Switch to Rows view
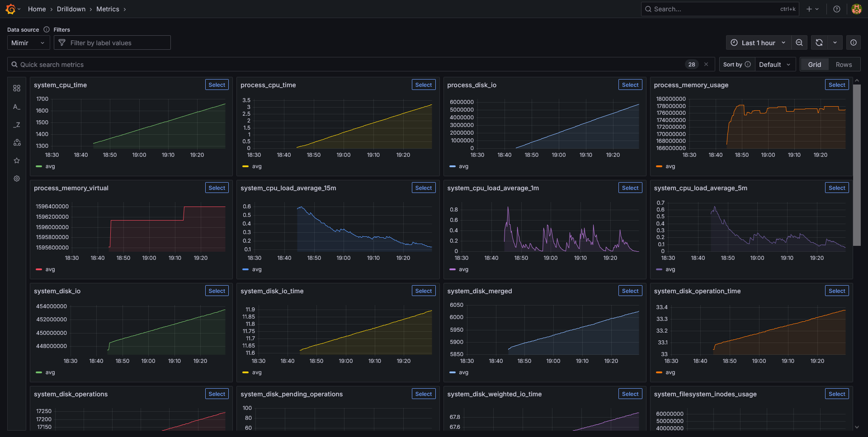Image resolution: width=868 pixels, height=437 pixels. pyautogui.click(x=844, y=65)
